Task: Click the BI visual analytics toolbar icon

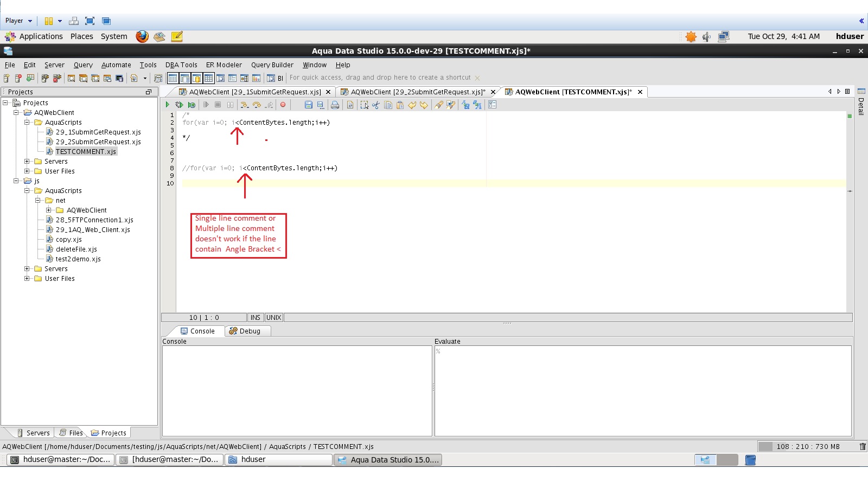Action: [275, 78]
